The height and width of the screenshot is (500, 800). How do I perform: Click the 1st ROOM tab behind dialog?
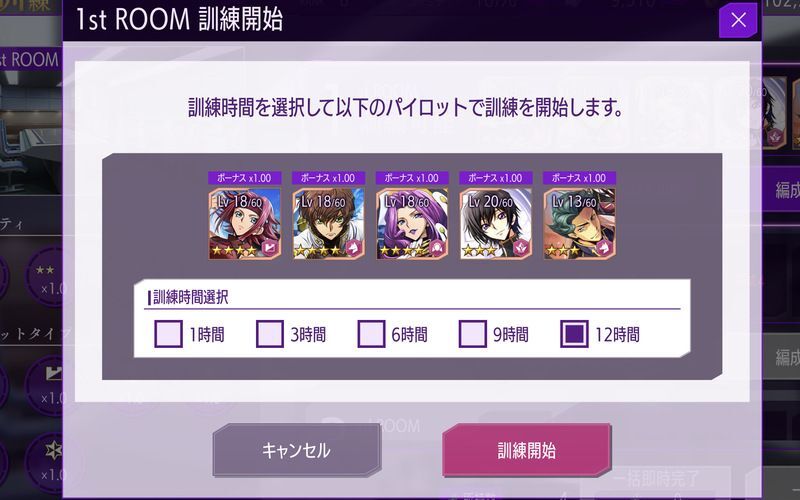pos(30,60)
